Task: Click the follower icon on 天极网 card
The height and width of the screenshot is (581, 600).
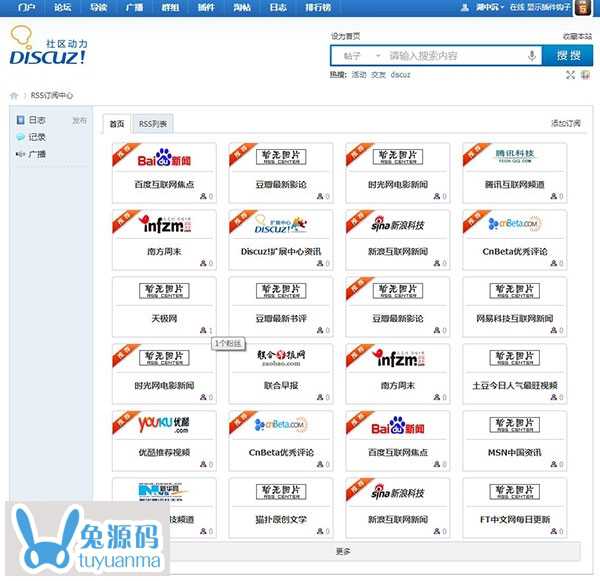Action: pyautogui.click(x=203, y=330)
